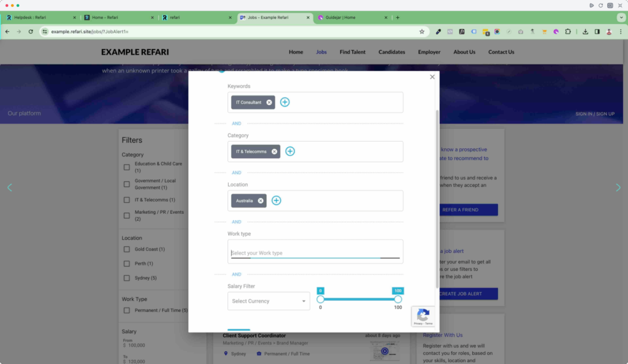The image size is (628, 364).
Task: Click the eyedropper extension icon
Action: (x=438, y=32)
